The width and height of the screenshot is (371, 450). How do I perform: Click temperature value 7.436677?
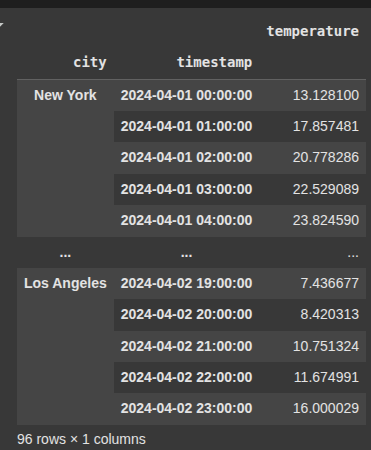click(x=330, y=283)
